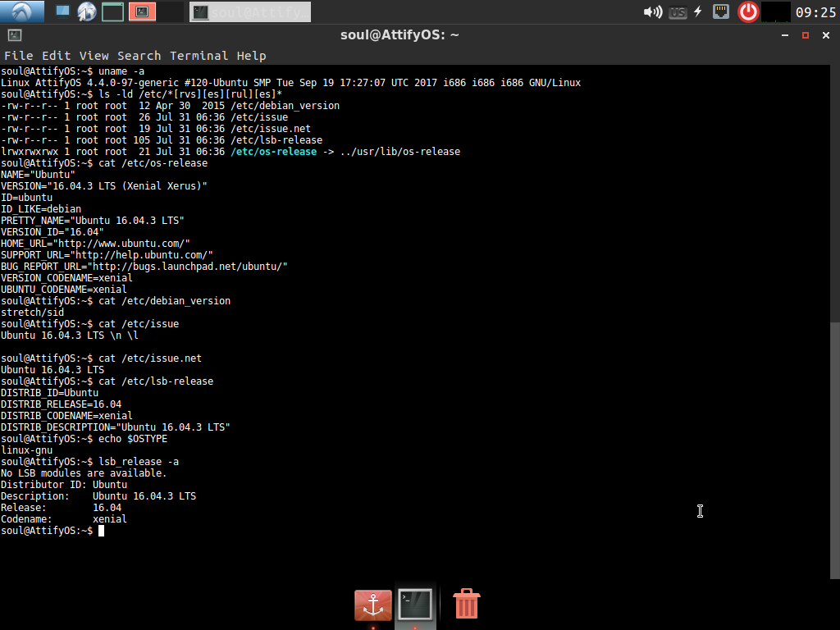Screen dimensions: 840x630
Task: Open the Help menu
Action: tap(251, 56)
